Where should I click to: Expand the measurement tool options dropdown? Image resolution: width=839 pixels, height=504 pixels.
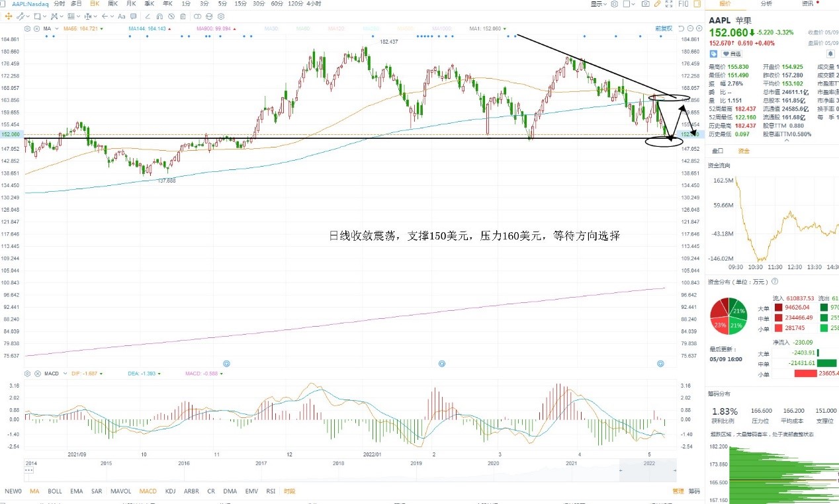click(x=95, y=16)
